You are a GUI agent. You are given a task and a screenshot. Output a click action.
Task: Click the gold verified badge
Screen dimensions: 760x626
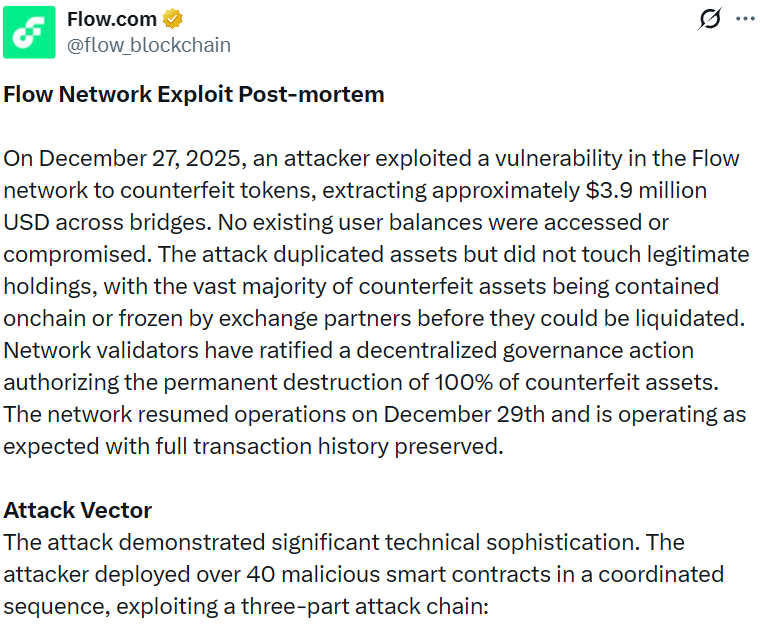coord(172,19)
